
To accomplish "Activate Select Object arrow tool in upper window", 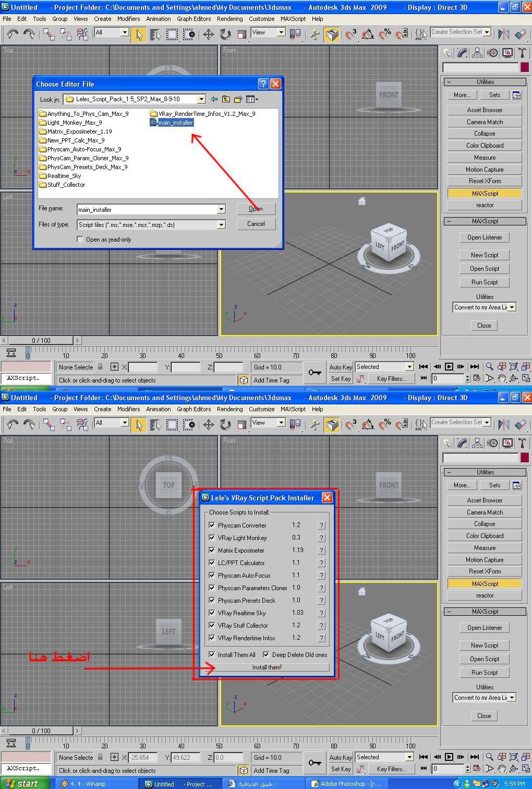I will 139,34.
